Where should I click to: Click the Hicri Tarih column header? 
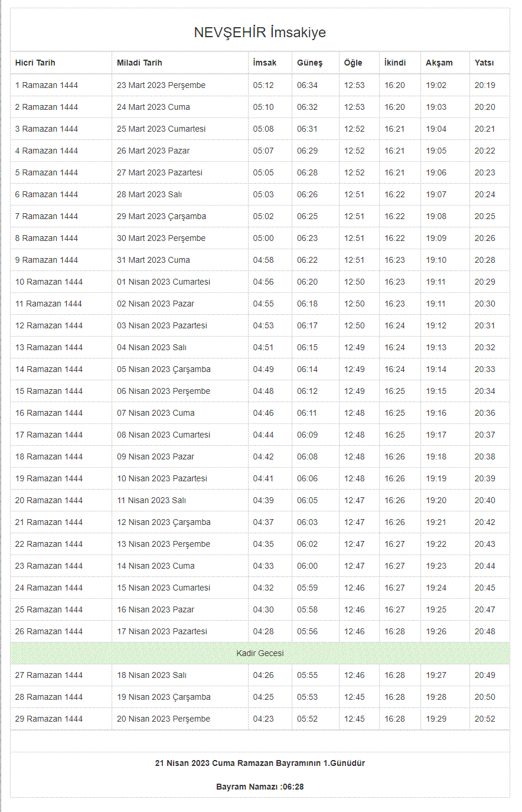click(35, 63)
